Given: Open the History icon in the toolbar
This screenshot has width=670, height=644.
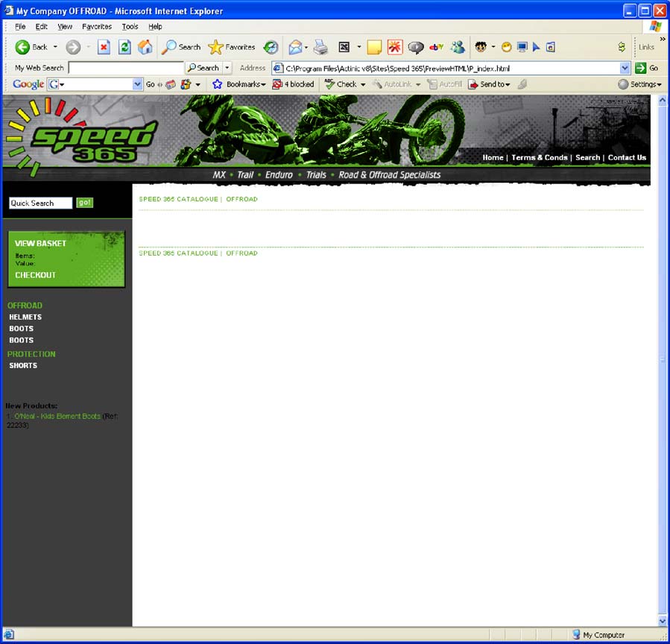Looking at the screenshot, I should tap(271, 47).
